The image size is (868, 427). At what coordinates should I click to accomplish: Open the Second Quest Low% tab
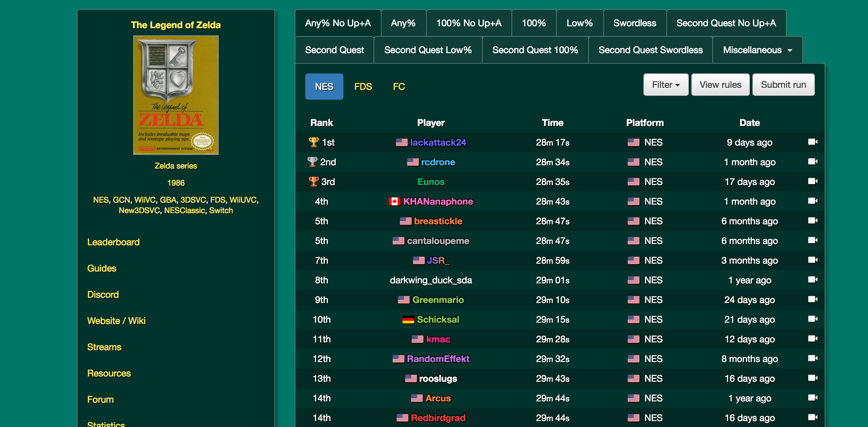tap(427, 50)
